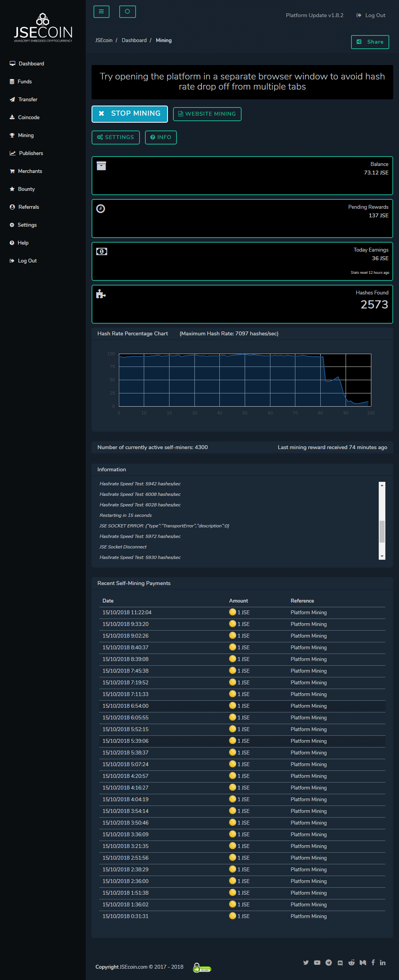The image size is (399, 980).
Task: Click the '1 JSE' amount in the 3:21:35 row
Action: (x=244, y=846)
